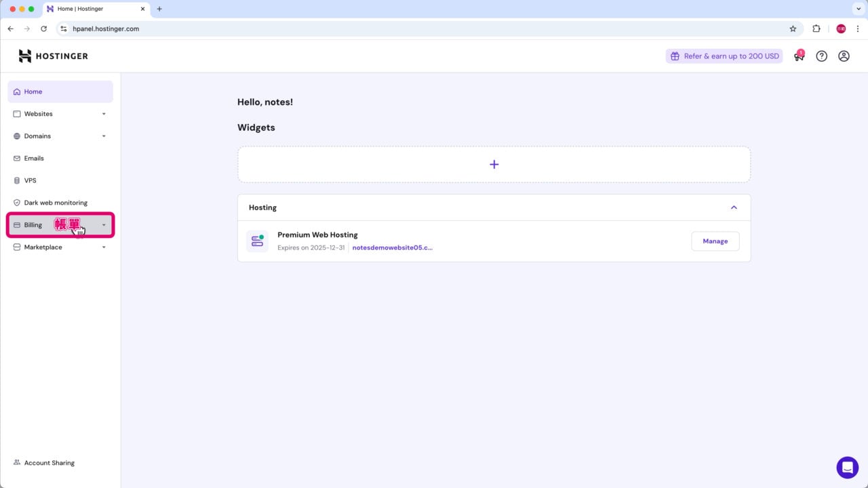Open the notesdemowebsite05 domain link
Image resolution: width=868 pixels, height=488 pixels.
392,247
